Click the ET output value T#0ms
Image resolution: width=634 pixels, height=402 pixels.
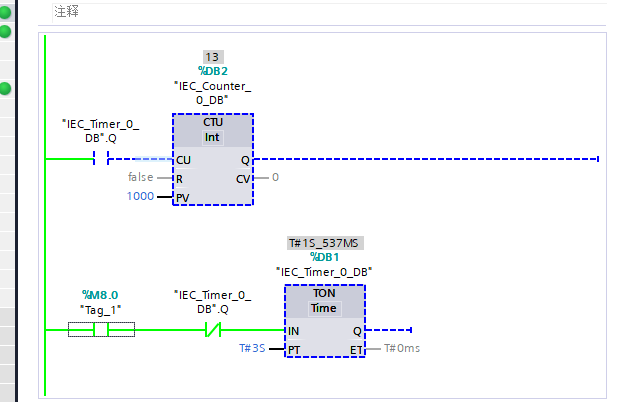(x=402, y=348)
